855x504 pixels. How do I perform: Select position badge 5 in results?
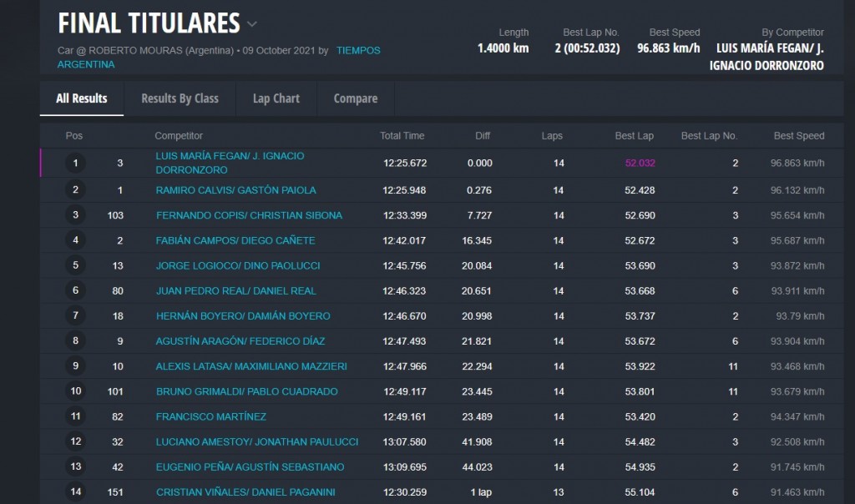point(75,265)
